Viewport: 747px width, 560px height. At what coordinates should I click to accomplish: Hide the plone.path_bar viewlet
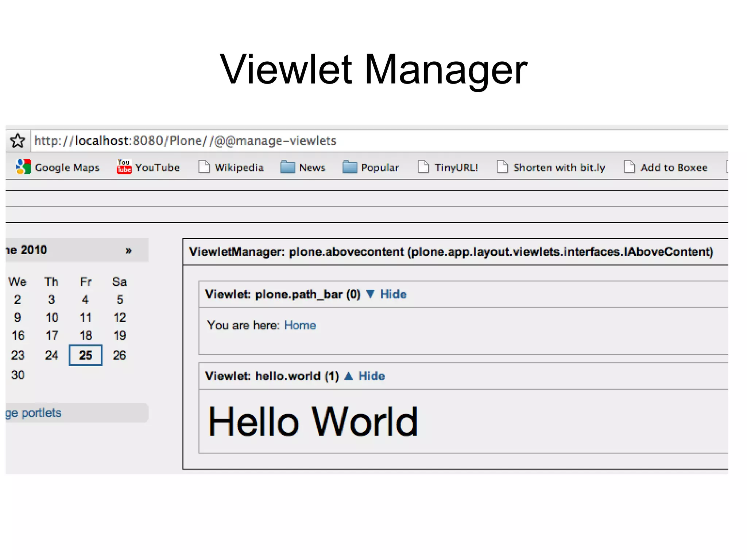pyautogui.click(x=393, y=294)
